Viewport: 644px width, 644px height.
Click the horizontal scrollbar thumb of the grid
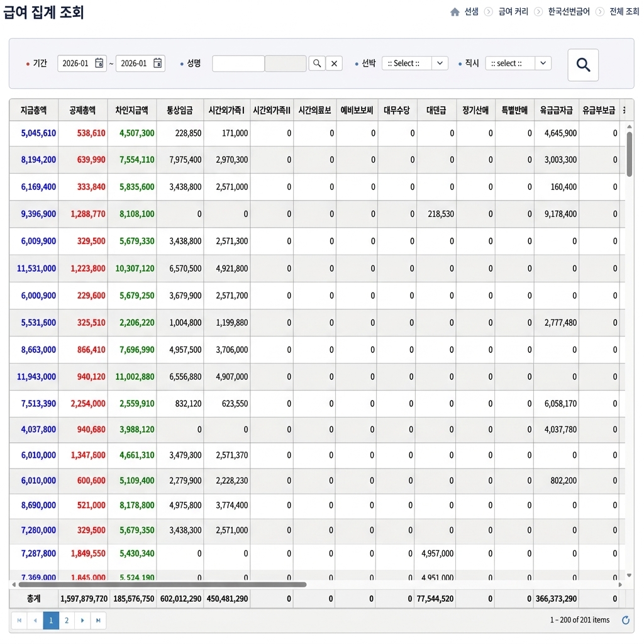coord(162,584)
